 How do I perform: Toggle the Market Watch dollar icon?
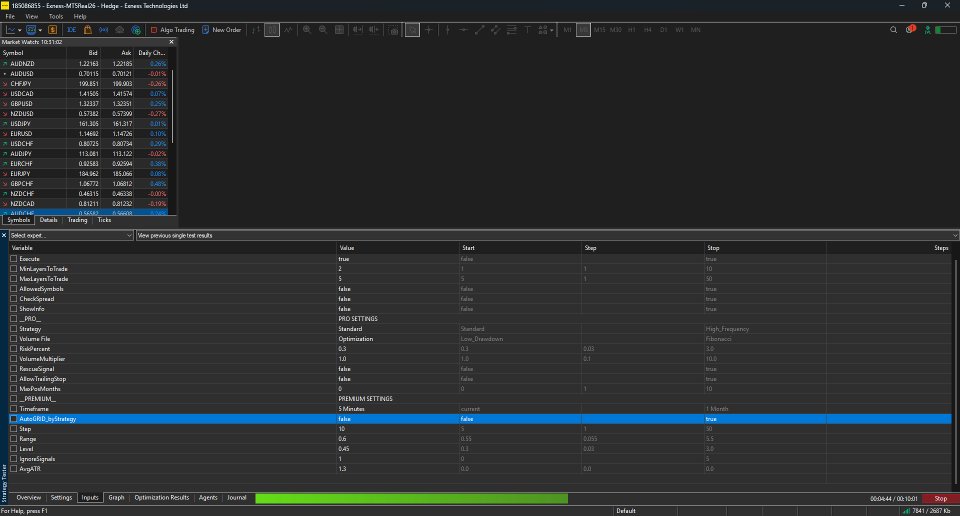coord(53,29)
